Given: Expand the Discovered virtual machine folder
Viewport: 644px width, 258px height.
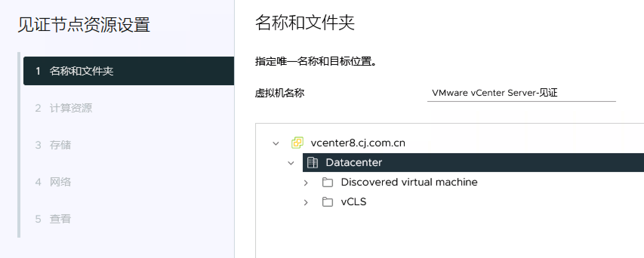Looking at the screenshot, I should pos(306,183).
